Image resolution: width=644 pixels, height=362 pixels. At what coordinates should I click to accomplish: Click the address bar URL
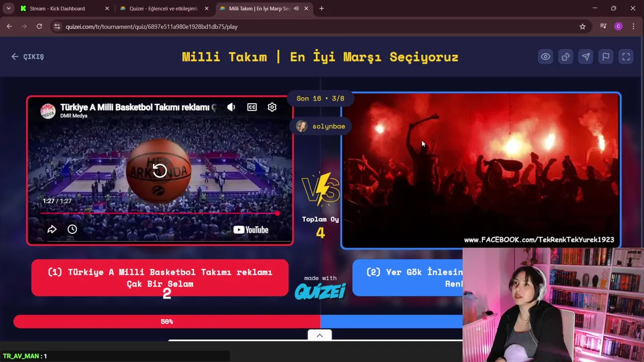pos(151,27)
